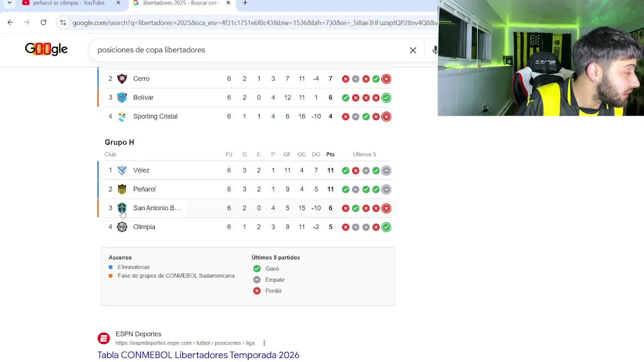
Task: Click Olimpia points value 5
Action: tap(331, 227)
